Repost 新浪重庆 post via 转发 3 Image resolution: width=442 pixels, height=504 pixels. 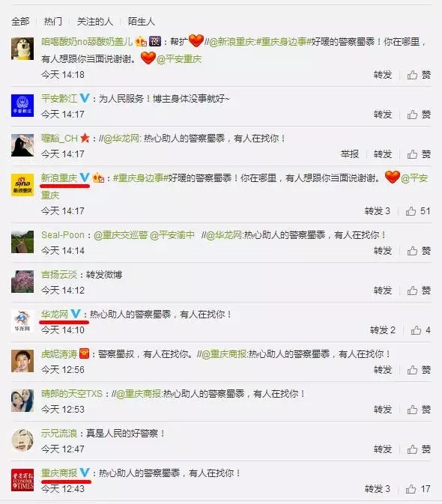378,211
